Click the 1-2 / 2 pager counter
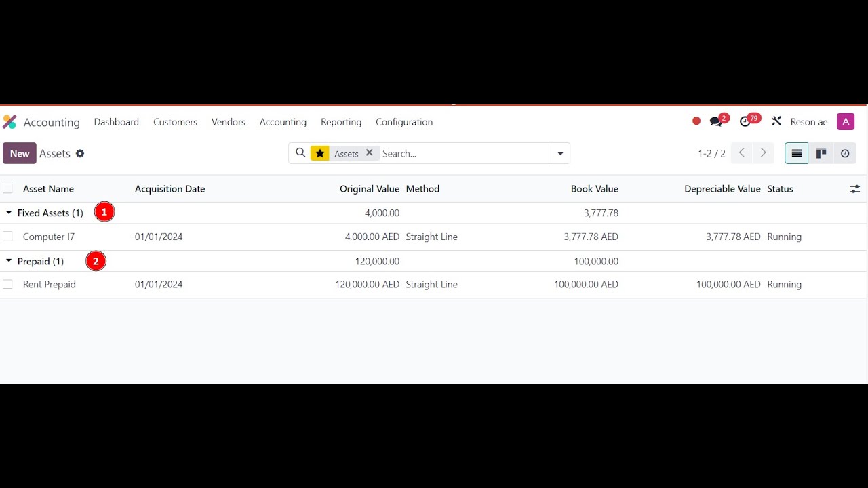 point(711,153)
